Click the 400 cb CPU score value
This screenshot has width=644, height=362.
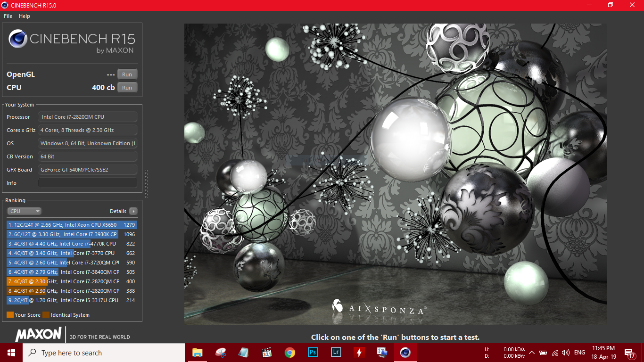pyautogui.click(x=103, y=88)
